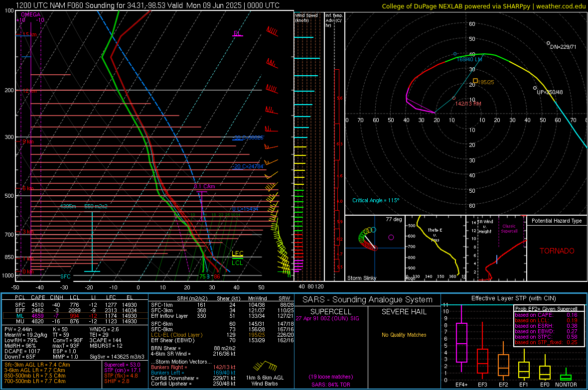
Task: Click the white circle at UP=250/48
Action: click(535, 88)
